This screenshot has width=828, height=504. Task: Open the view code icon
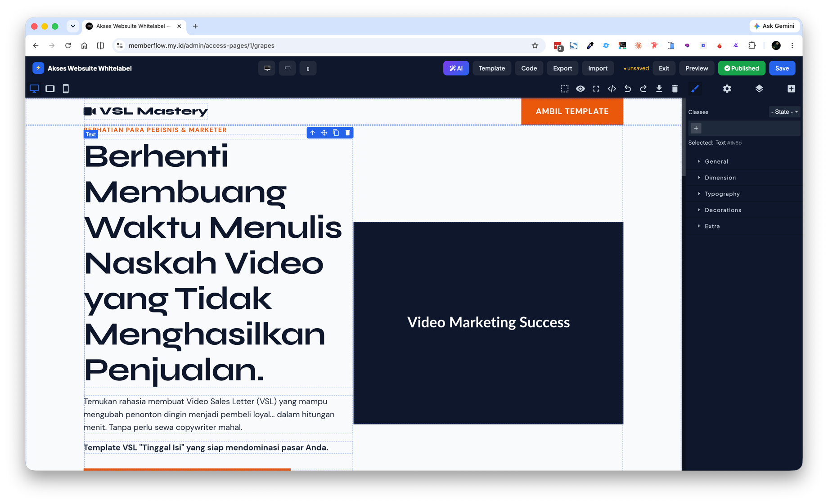pyautogui.click(x=612, y=89)
